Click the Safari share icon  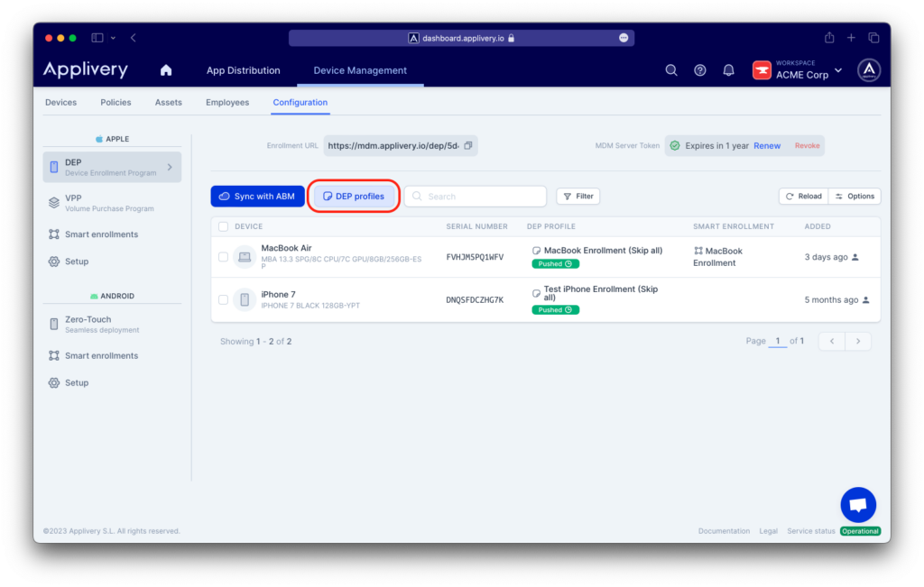pyautogui.click(x=829, y=38)
